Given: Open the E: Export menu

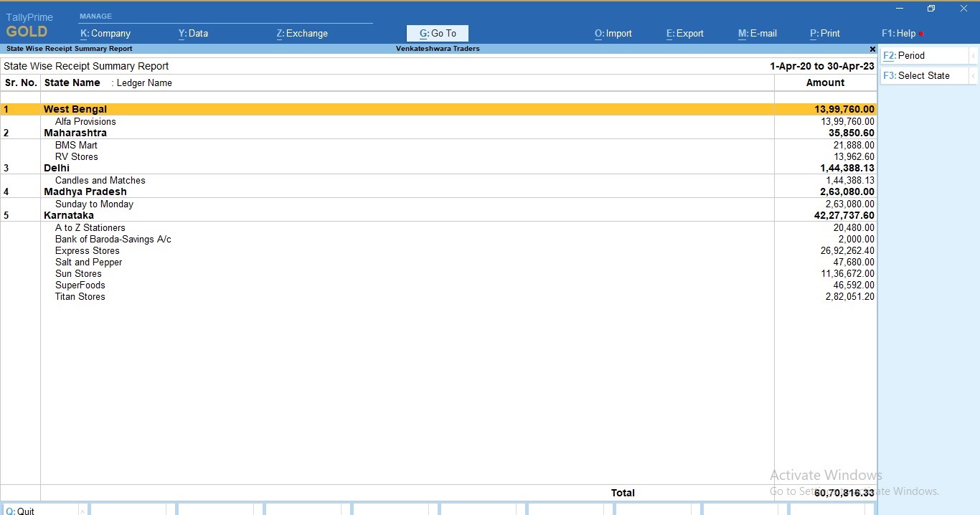Looking at the screenshot, I should click(685, 34).
